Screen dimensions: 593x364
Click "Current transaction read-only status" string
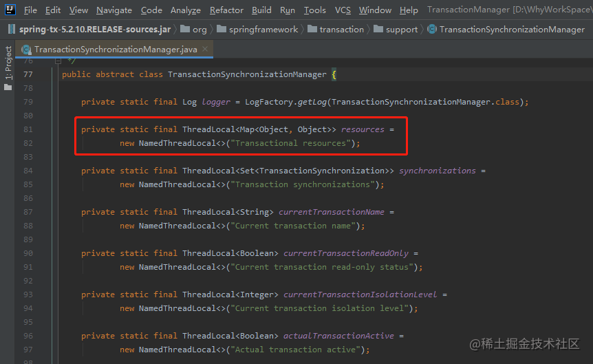tap(322, 267)
